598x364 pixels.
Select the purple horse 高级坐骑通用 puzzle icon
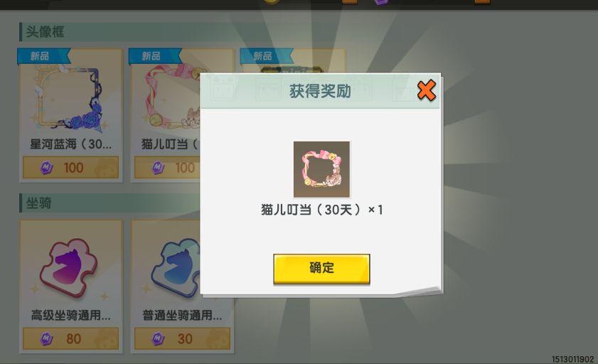pyautogui.click(x=70, y=268)
